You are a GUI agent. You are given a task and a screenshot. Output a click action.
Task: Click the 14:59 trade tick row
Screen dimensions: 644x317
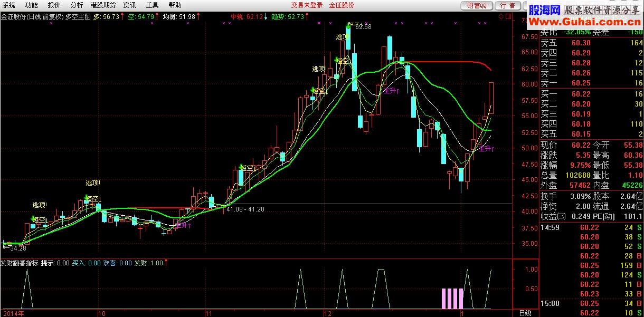pos(592,227)
